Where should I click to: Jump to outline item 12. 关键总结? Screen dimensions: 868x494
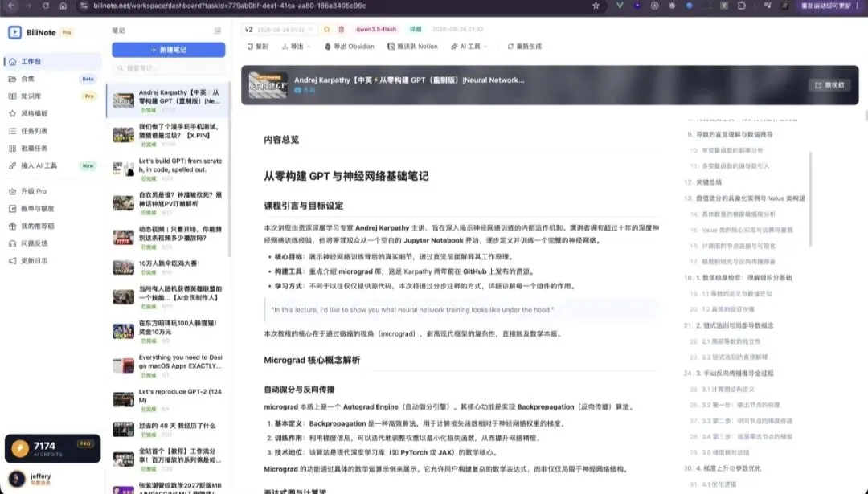tap(703, 182)
